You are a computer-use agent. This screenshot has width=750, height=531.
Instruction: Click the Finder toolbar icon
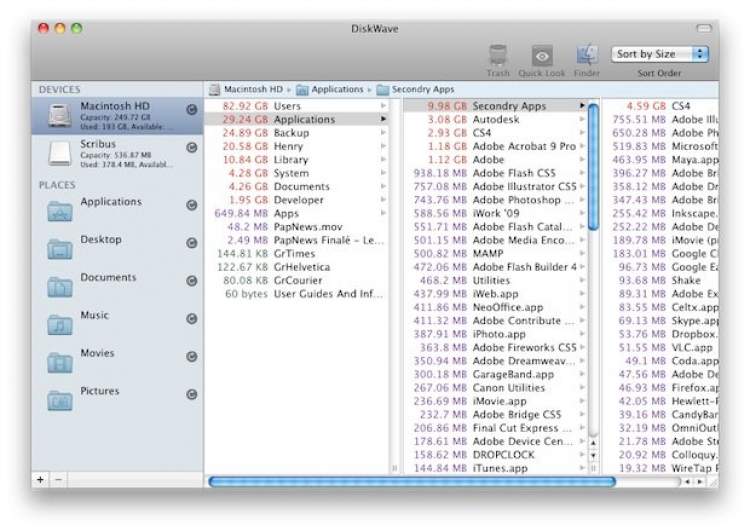tap(587, 56)
